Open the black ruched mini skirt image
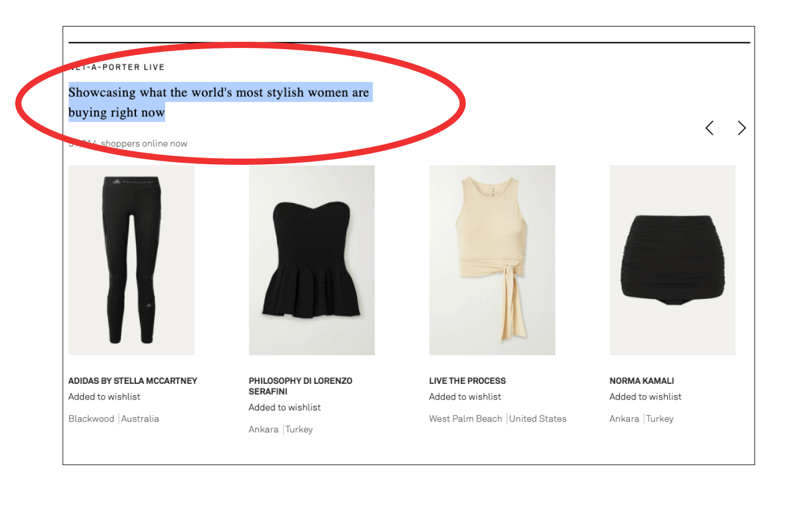The image size is (812, 508). pyautogui.click(x=673, y=260)
